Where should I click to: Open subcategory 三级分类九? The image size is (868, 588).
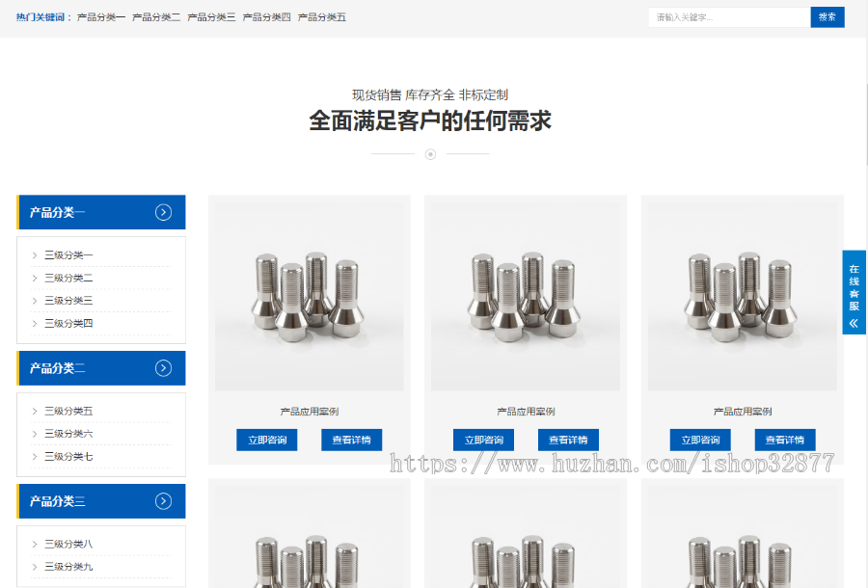point(68,567)
